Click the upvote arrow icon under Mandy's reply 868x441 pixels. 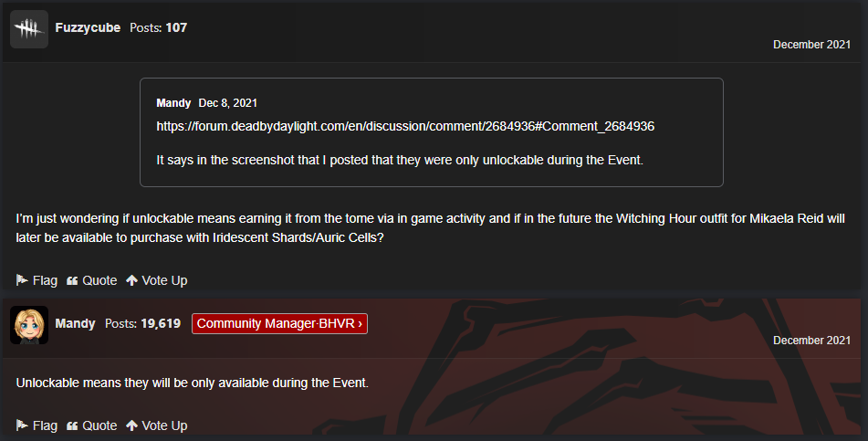131,425
